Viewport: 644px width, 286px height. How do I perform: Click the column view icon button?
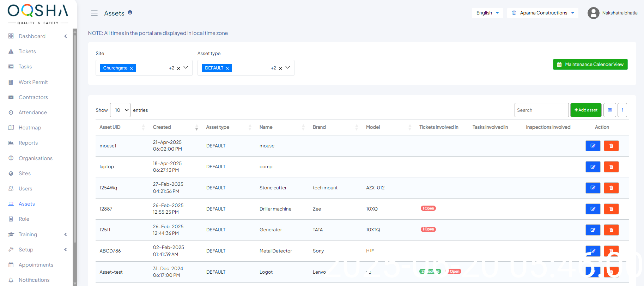click(x=609, y=110)
